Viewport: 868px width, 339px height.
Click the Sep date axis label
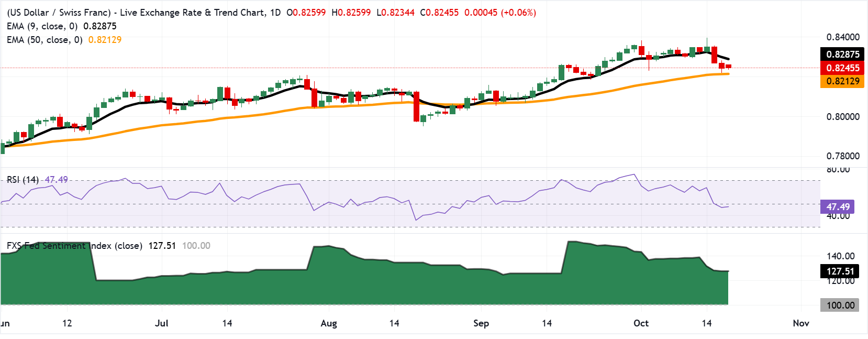pos(481,323)
